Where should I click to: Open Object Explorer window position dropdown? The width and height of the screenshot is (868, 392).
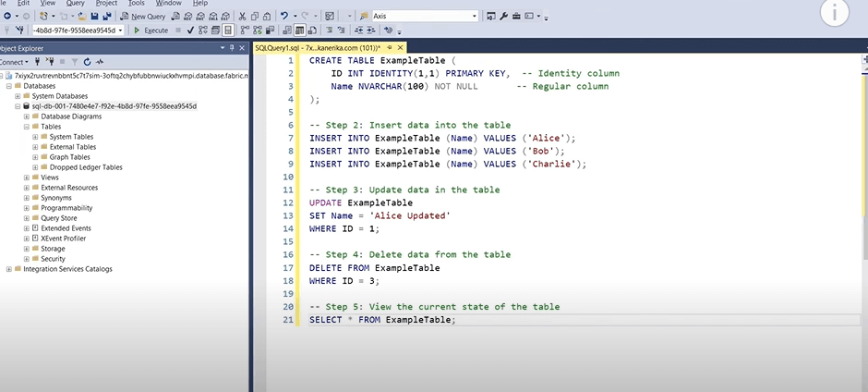point(222,48)
